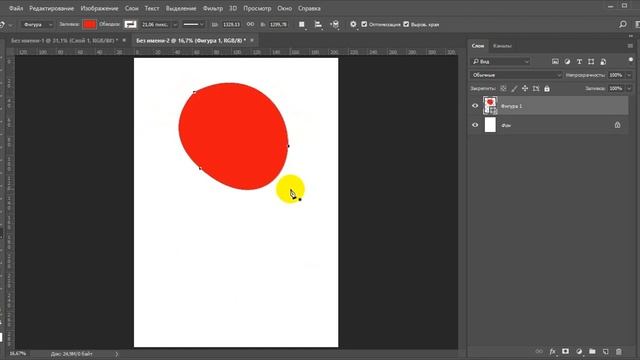The image size is (640, 360).
Task: Switch to the Каналы panel tab
Action: tap(502, 46)
